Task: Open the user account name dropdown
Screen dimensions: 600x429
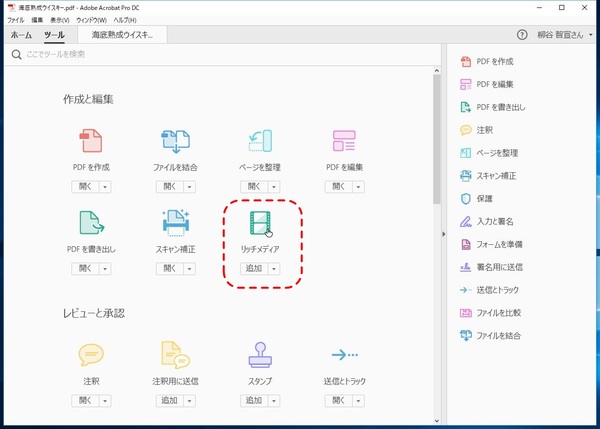Action: coord(565,35)
